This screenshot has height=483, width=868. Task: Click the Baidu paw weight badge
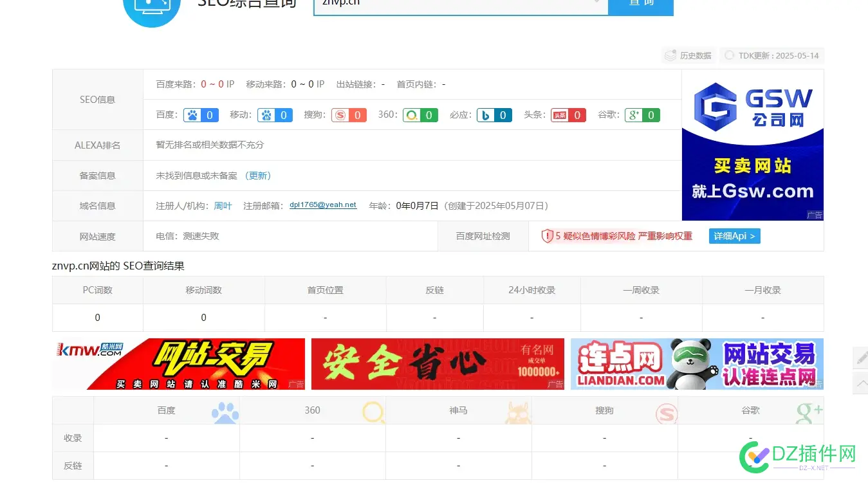(201, 115)
